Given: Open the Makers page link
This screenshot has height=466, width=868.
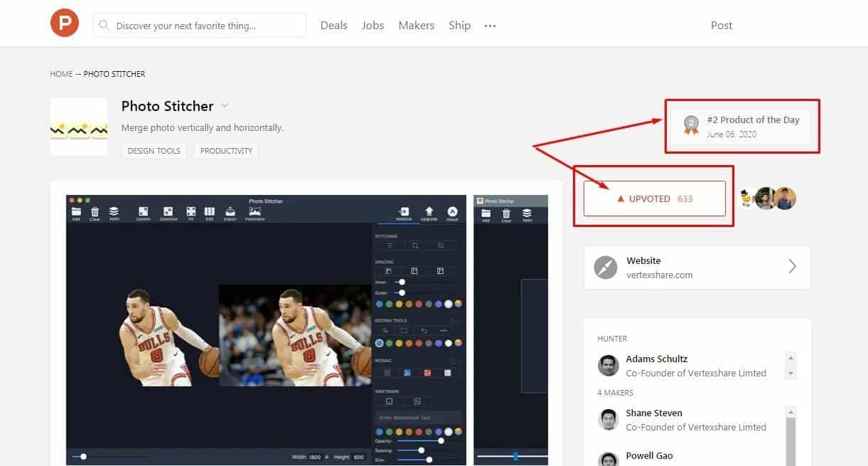Looking at the screenshot, I should pyautogui.click(x=416, y=25).
